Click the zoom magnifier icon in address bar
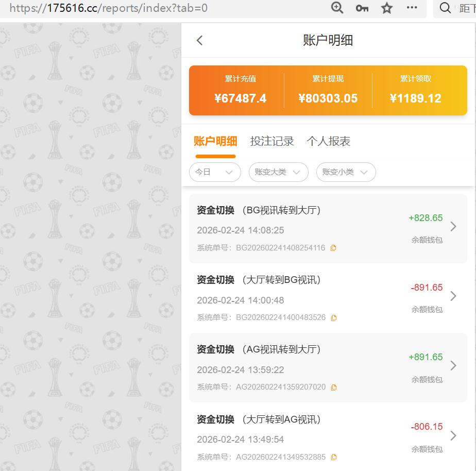 [337, 8]
